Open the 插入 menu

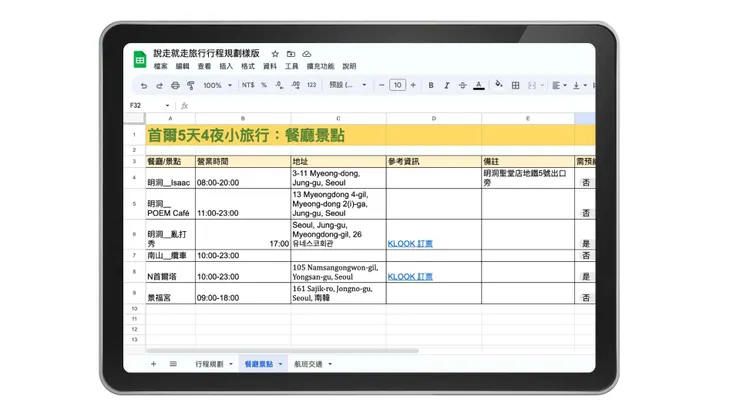(226, 67)
